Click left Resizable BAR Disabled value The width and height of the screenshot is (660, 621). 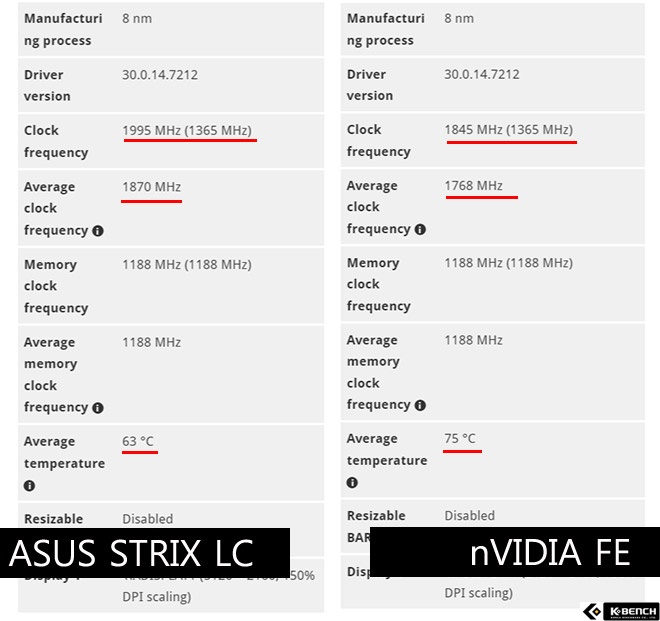[147, 519]
